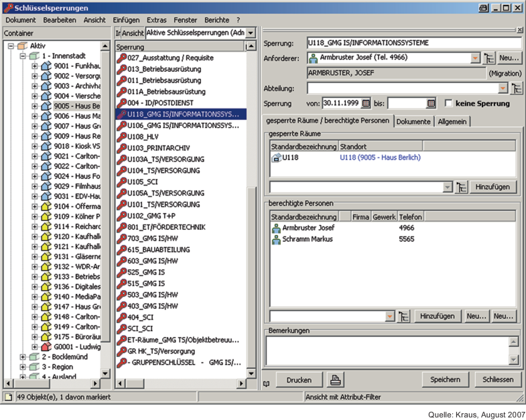Click the key icon of 027_Ausstattung / Requisite

click(x=121, y=58)
